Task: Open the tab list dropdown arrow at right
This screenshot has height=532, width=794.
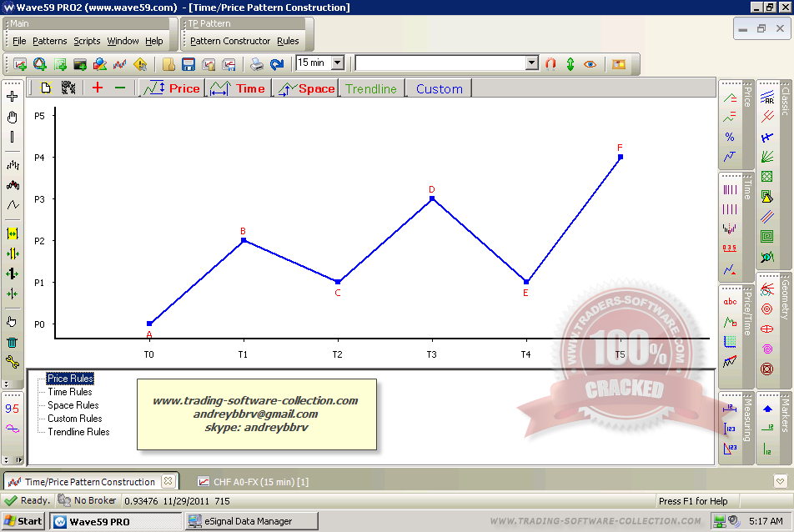Action: point(780,481)
